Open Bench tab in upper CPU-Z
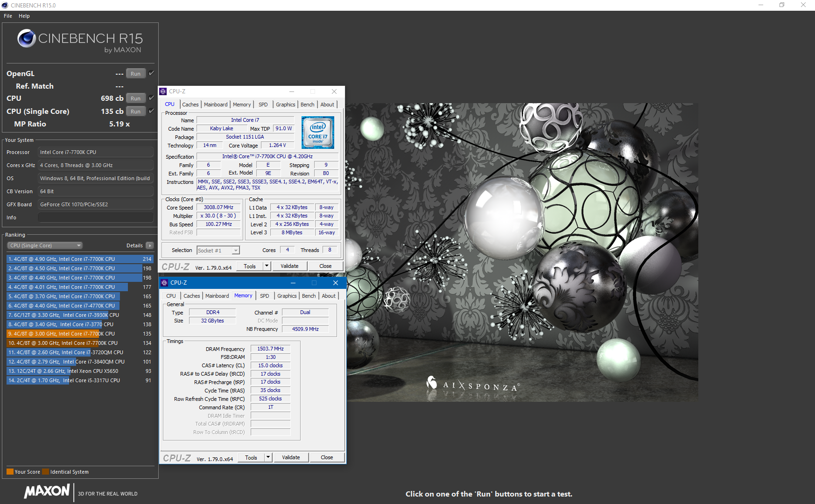 308,105
